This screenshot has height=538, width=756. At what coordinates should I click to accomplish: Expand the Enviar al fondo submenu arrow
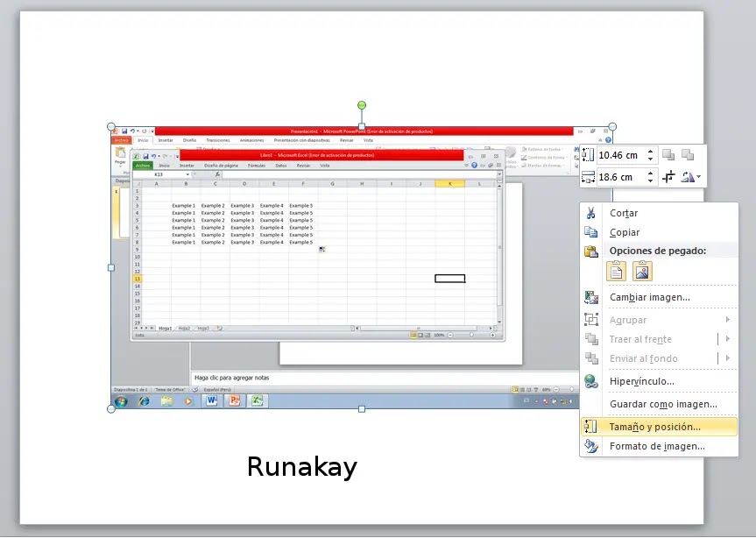pos(728,357)
